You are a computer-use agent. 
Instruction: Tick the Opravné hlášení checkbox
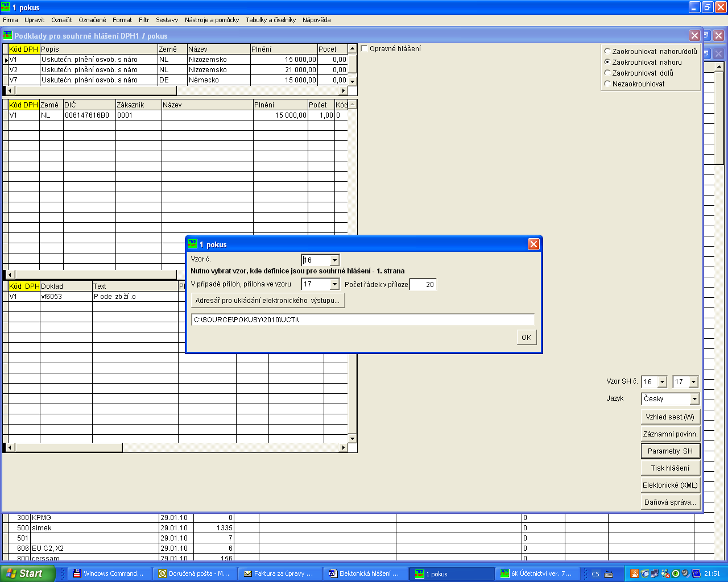click(365, 49)
